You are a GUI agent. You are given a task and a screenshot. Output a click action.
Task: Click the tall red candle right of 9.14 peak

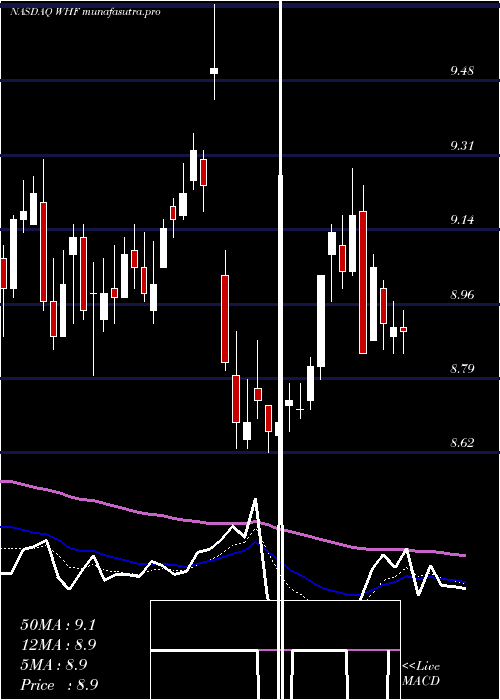click(363, 283)
